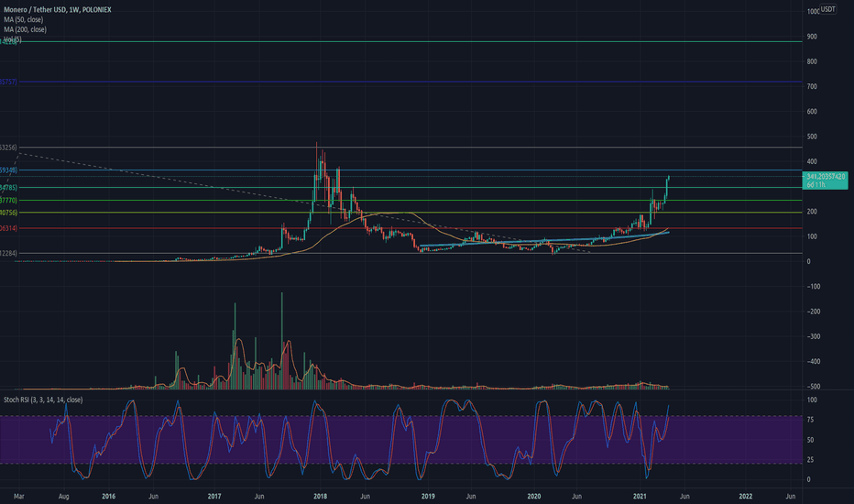The image size is (854, 504).
Task: Click the -300 price axis label
Action: 814,336
